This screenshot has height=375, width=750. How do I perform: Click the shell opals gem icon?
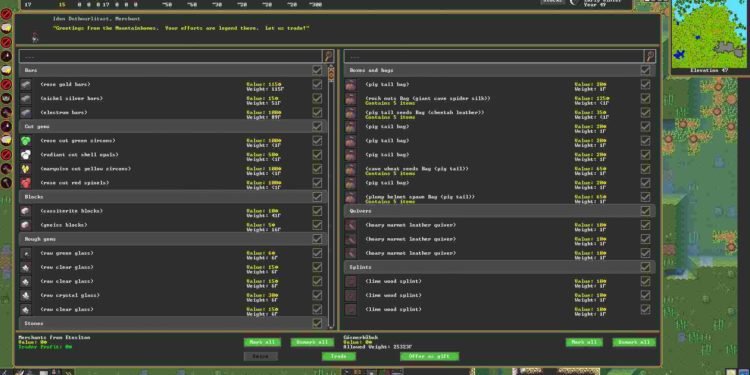26,154
